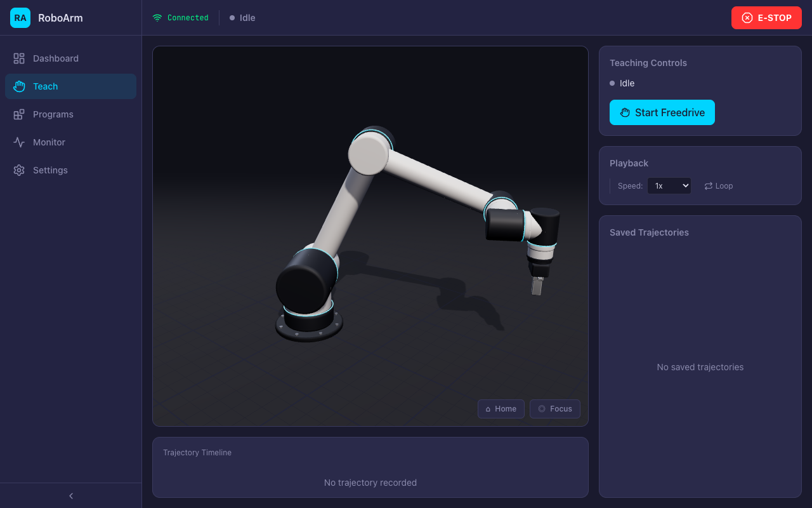Screen dimensions: 812x508
Task: Click the target icon on Focus button
Action: [x=542, y=409]
